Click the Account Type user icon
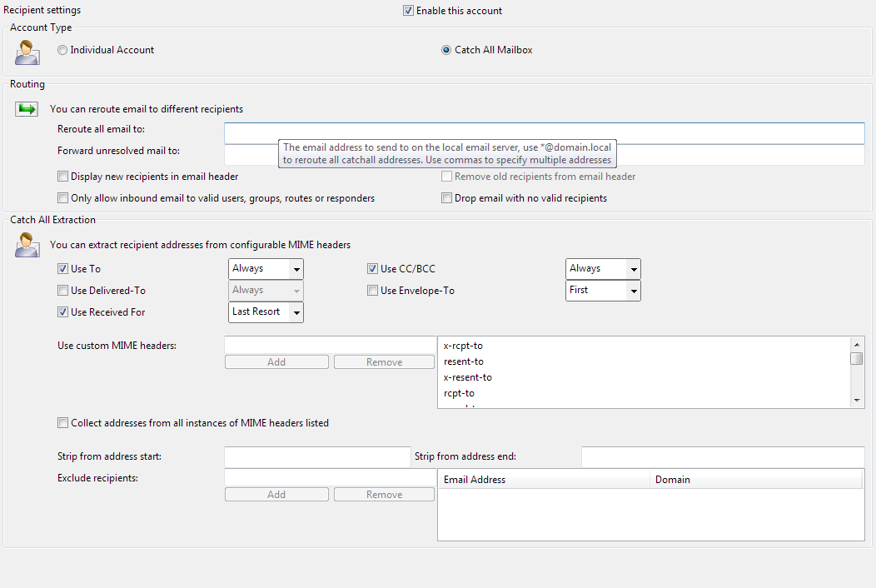Image resolution: width=876 pixels, height=588 pixels. (x=27, y=52)
